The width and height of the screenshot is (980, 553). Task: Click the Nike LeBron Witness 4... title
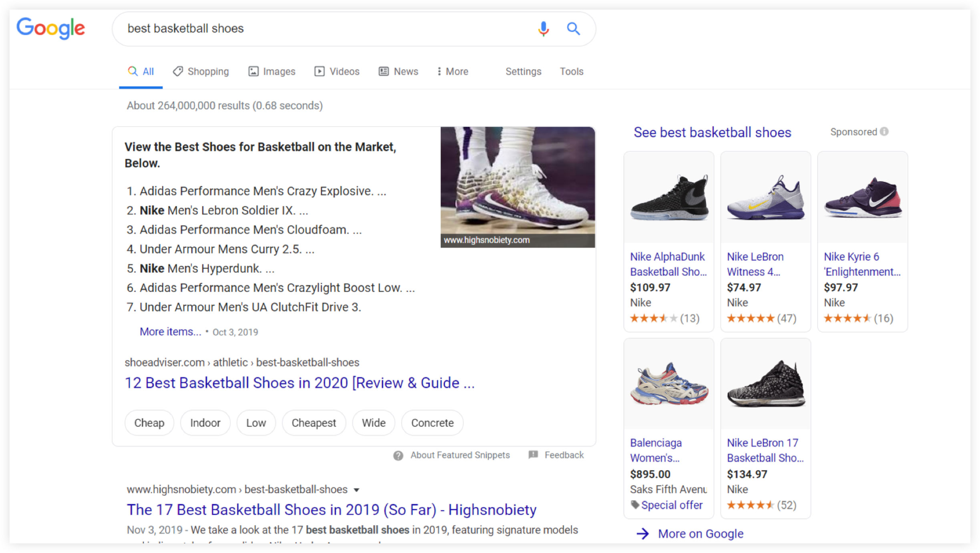(755, 264)
